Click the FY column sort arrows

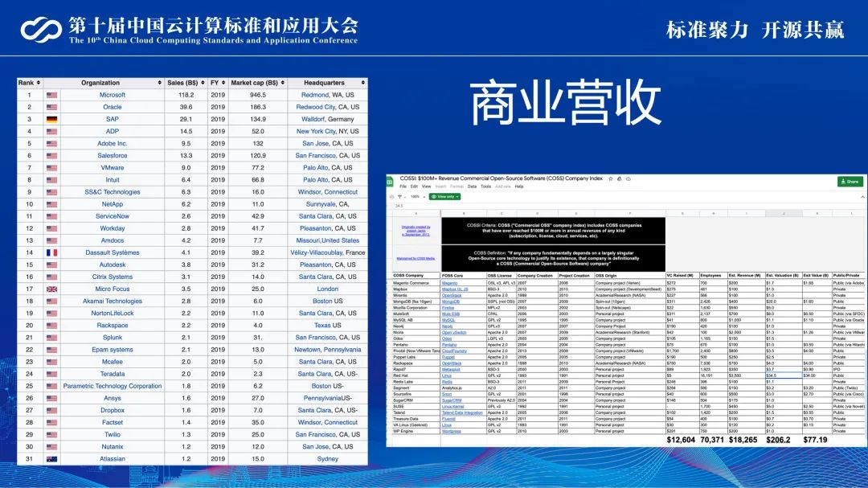click(x=223, y=83)
